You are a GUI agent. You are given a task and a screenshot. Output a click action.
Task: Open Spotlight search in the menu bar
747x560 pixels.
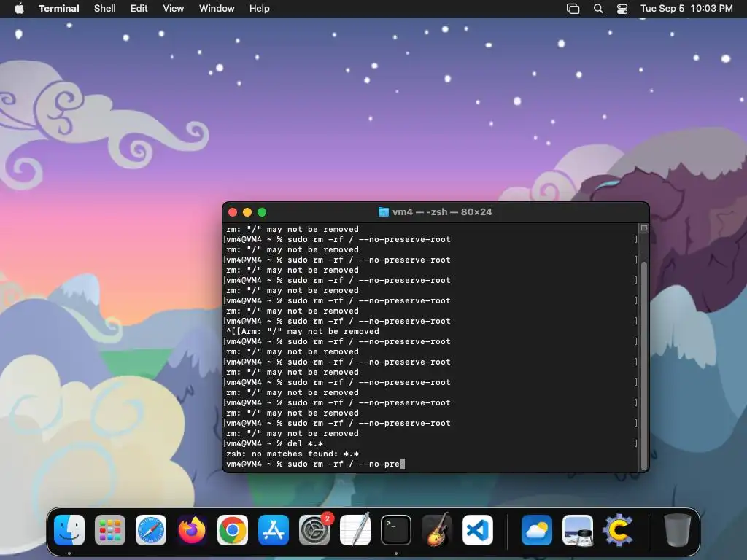(598, 9)
